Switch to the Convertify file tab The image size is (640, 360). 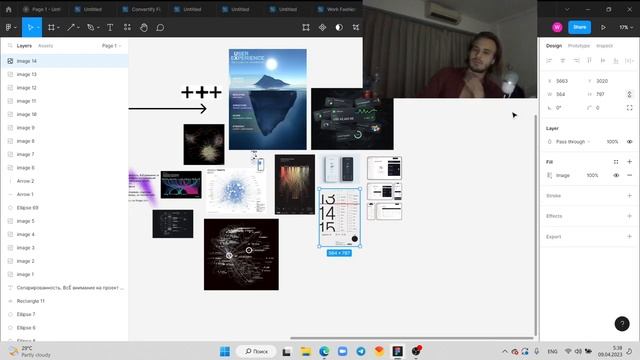click(x=142, y=9)
